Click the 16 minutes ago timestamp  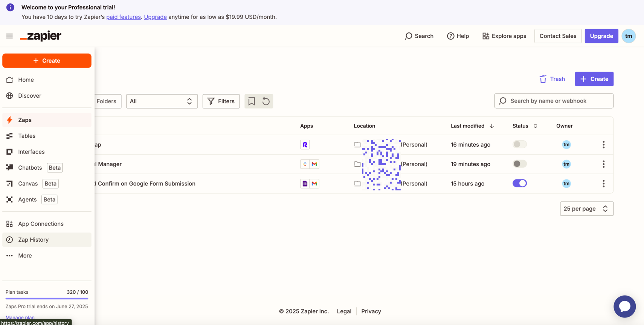click(470, 144)
